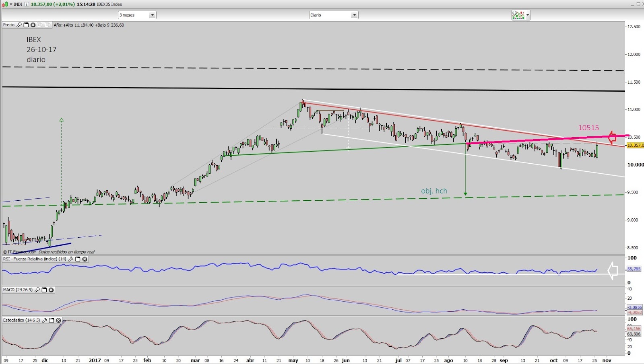Remove the Estocástico indicator panel
Screen dimensions: 644x364
[58, 320]
